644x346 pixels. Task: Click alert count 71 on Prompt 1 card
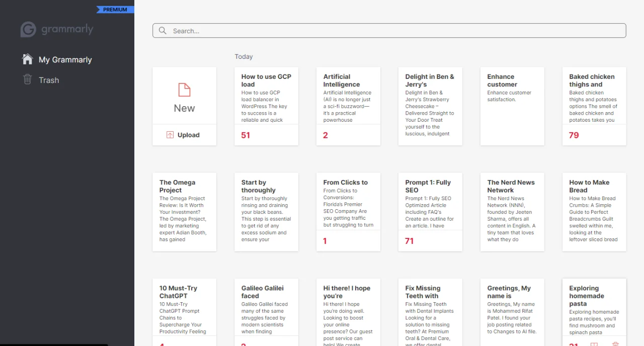point(410,241)
